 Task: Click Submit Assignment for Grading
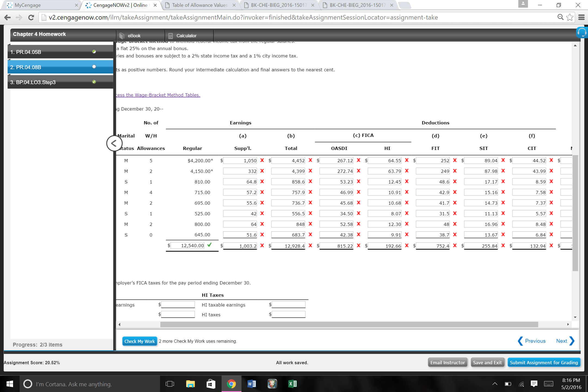coord(543,362)
